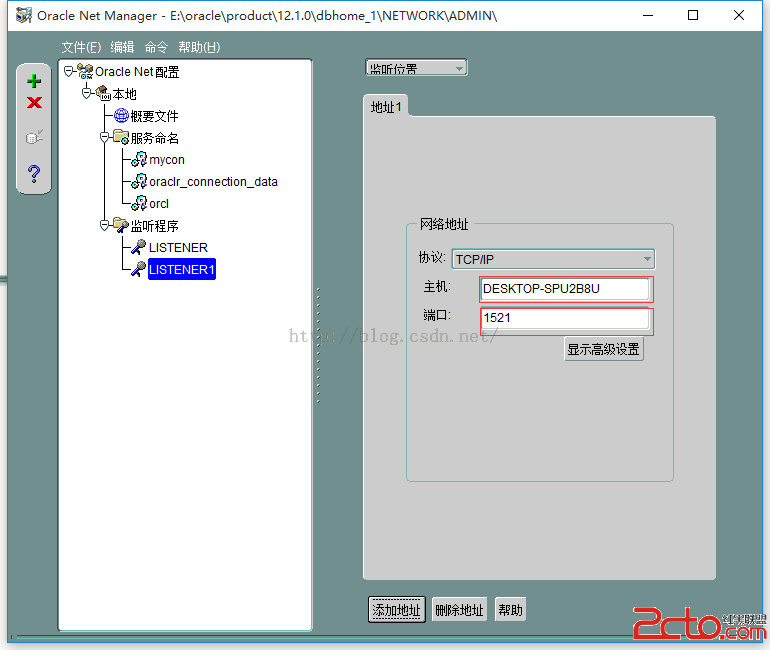Select orcl service name in tree

coord(159,204)
